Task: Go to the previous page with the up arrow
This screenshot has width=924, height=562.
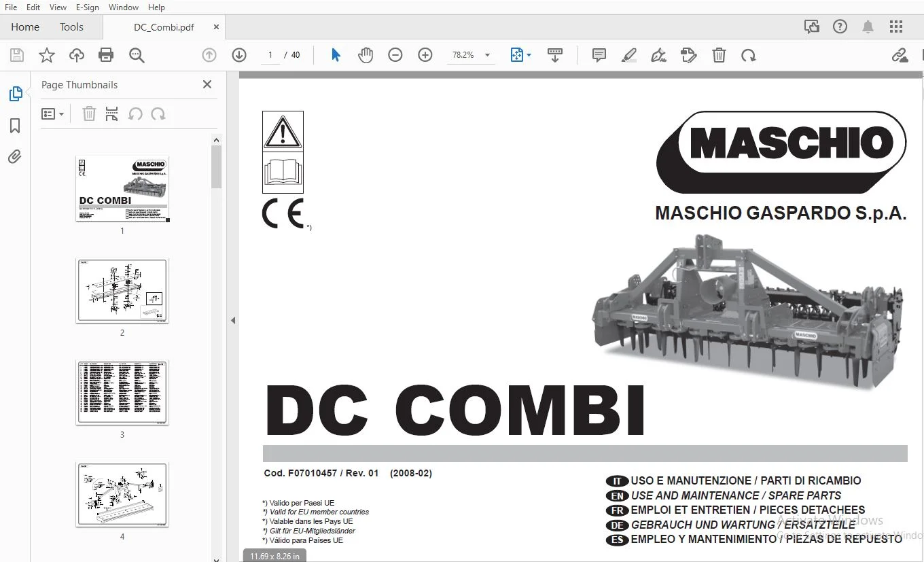Action: pos(209,55)
